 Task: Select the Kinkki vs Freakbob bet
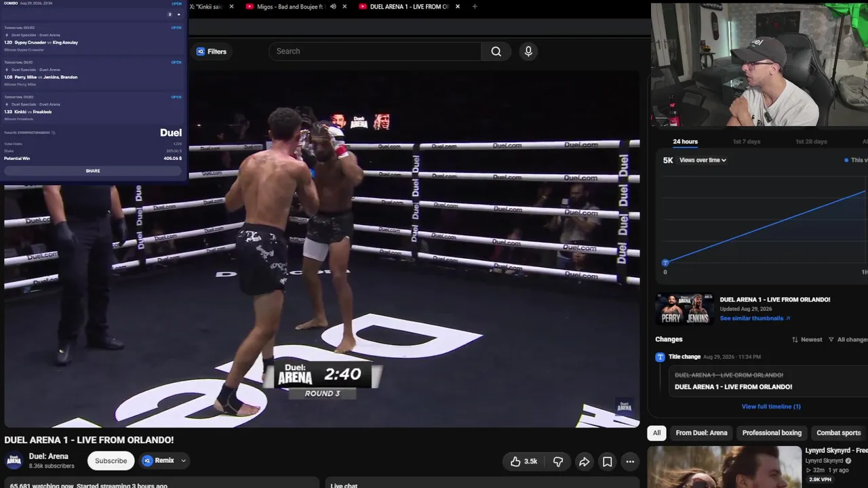[93, 108]
